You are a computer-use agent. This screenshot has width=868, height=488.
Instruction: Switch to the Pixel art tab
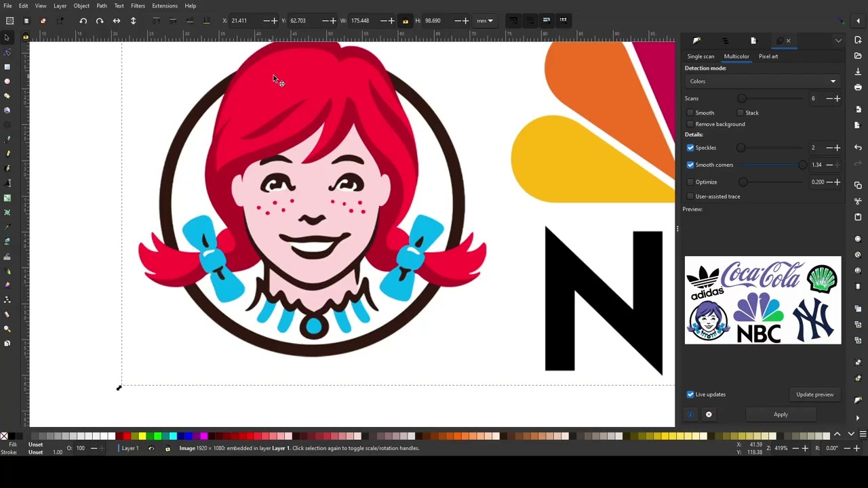pos(768,56)
